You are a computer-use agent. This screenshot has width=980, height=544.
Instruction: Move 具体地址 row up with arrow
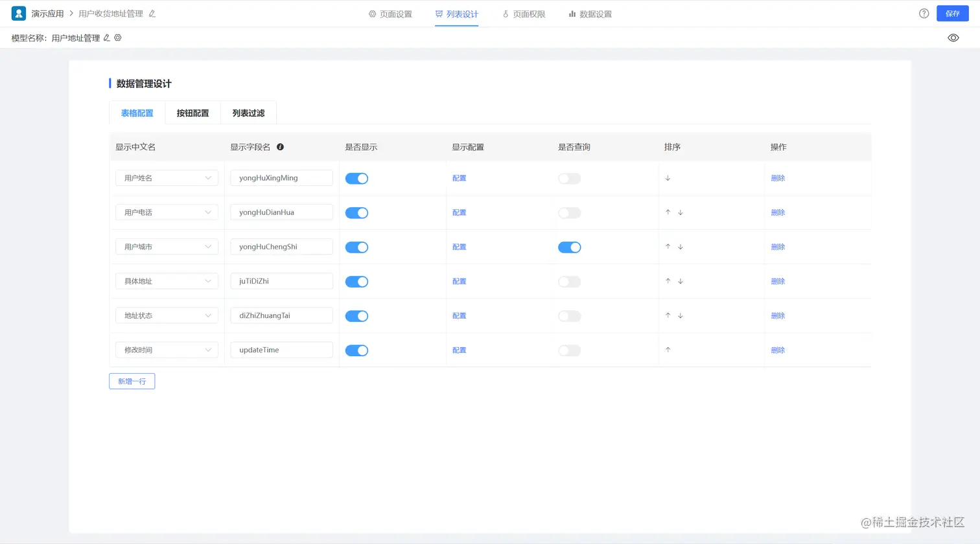[x=668, y=281]
